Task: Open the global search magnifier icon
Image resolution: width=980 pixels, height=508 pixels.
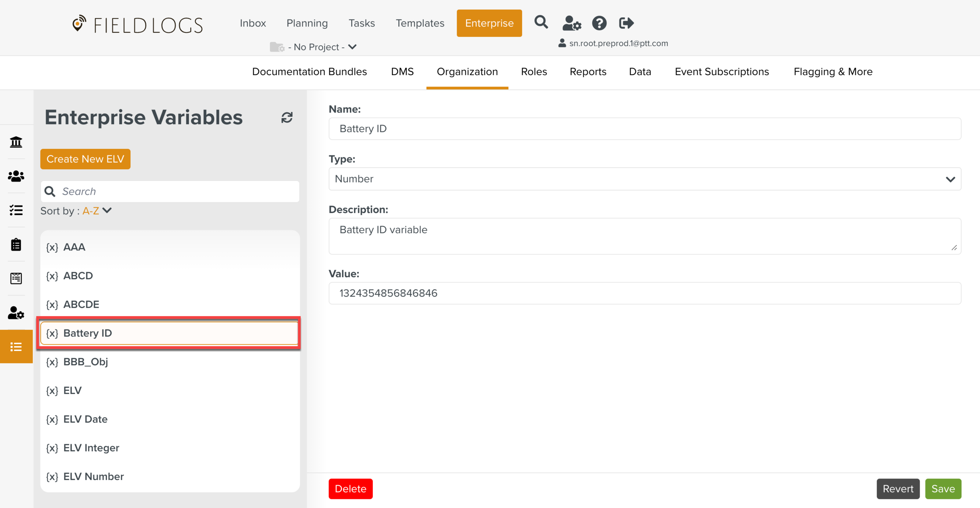Action: [541, 22]
